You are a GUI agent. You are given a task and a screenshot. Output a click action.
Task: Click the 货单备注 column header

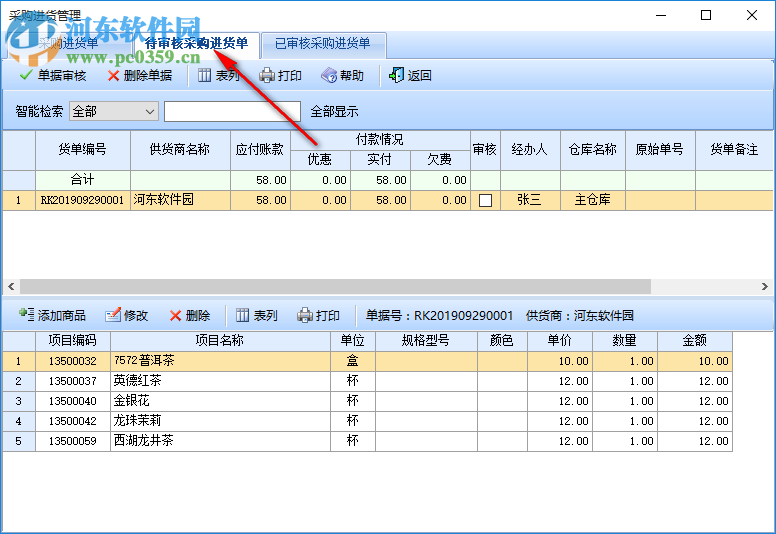pyautogui.click(x=734, y=150)
